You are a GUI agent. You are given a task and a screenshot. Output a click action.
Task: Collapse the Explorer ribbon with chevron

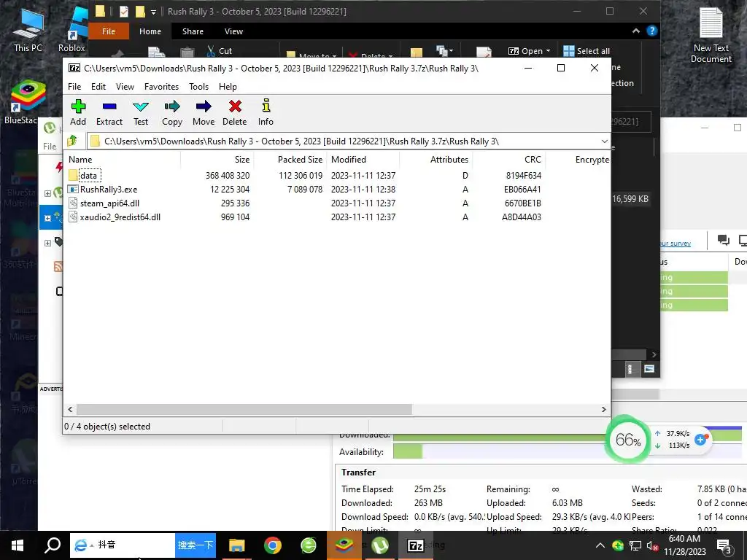[x=636, y=31]
